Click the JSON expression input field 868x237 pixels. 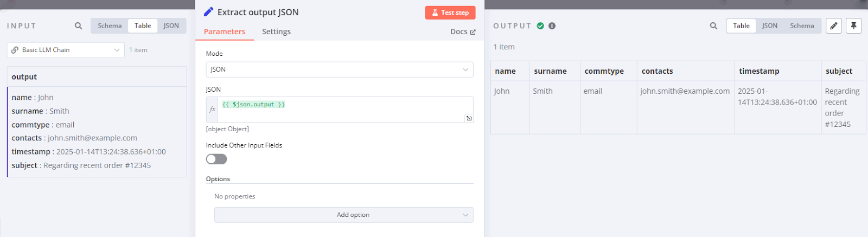pyautogui.click(x=345, y=110)
